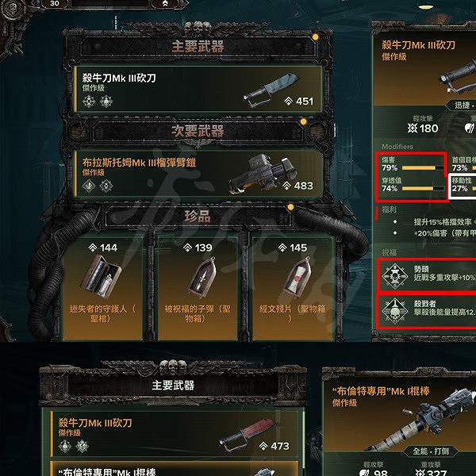The image size is (476, 476).
Task: Click first perk icon under 榴彈臂鎧
Action: tap(89, 186)
